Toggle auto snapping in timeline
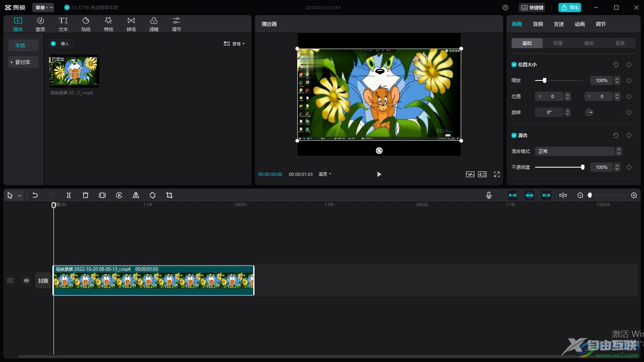This screenshot has height=362, width=644. click(x=530, y=195)
